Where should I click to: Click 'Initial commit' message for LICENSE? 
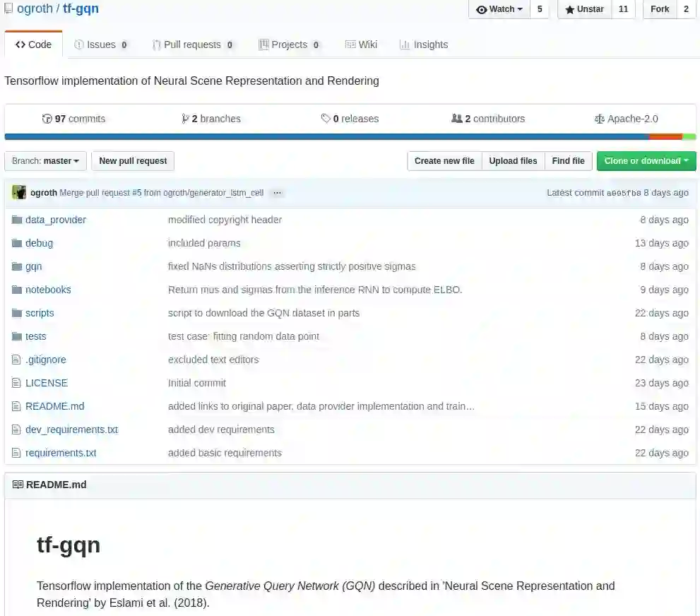click(x=197, y=383)
